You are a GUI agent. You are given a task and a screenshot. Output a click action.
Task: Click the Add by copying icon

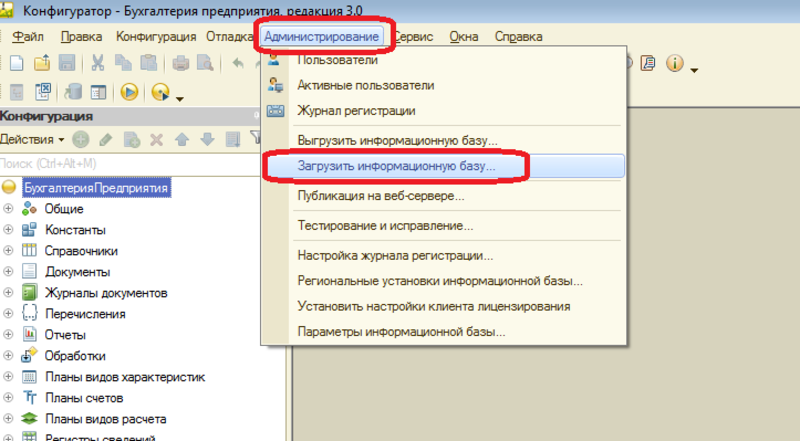click(132, 139)
